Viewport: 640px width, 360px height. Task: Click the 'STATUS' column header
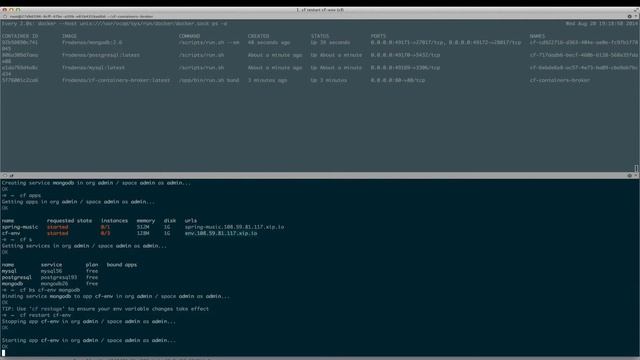(320, 36)
